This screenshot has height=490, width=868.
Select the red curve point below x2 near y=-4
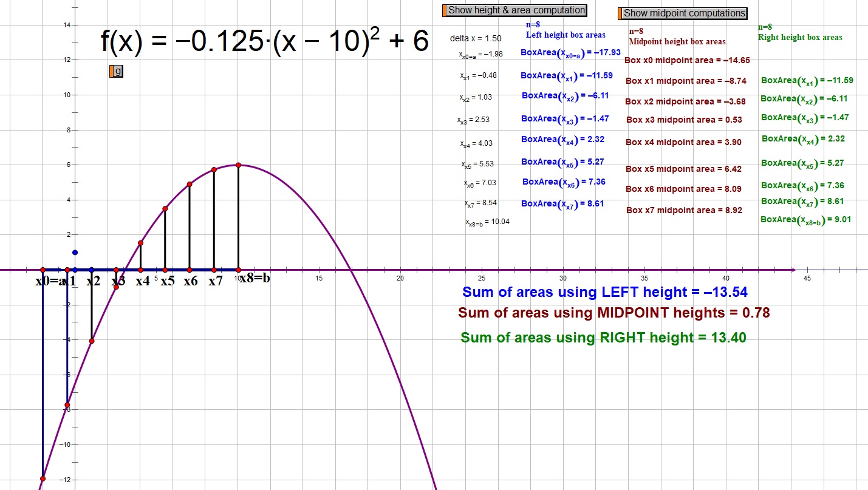coord(92,341)
